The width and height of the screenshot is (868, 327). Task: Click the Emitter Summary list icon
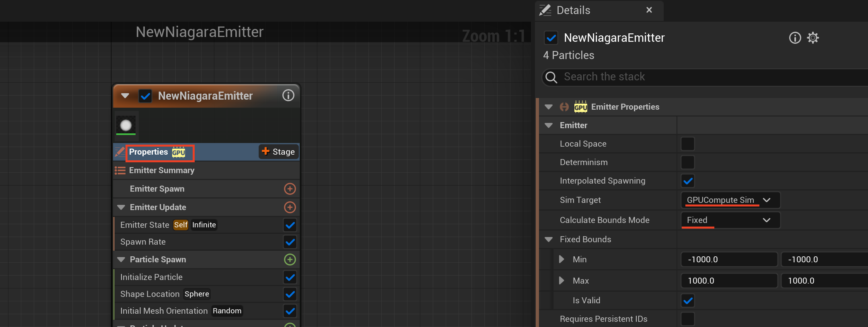click(120, 170)
